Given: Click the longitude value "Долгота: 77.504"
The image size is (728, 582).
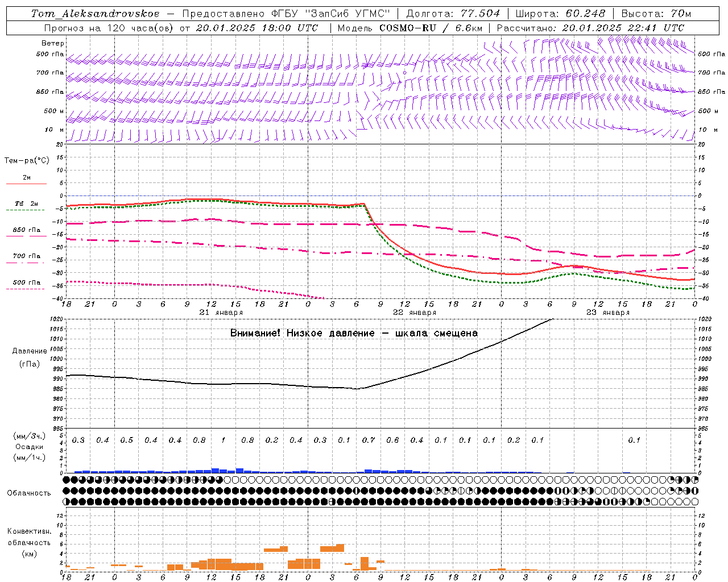Looking at the screenshot, I should point(453,14).
